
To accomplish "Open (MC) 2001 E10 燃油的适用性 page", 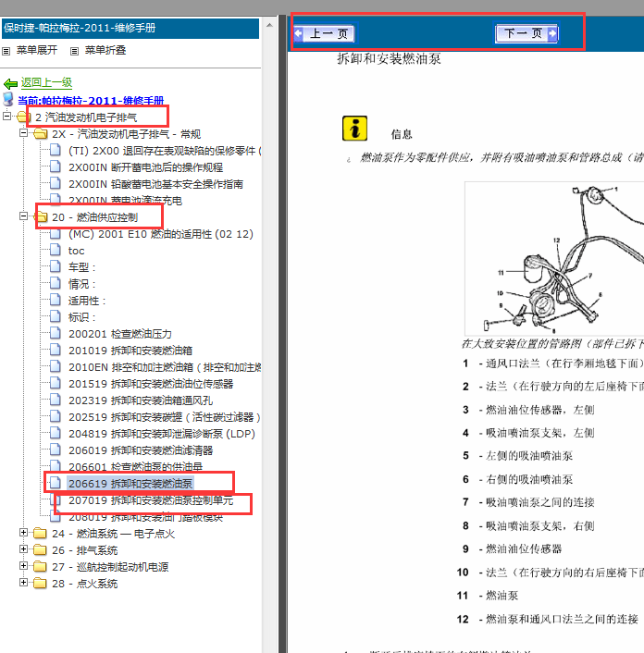I will (161, 234).
